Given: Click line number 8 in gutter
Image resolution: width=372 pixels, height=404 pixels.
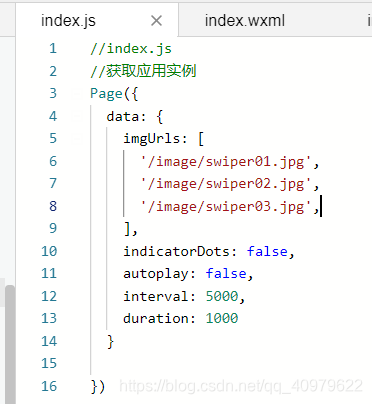Looking at the screenshot, I should [53, 206].
